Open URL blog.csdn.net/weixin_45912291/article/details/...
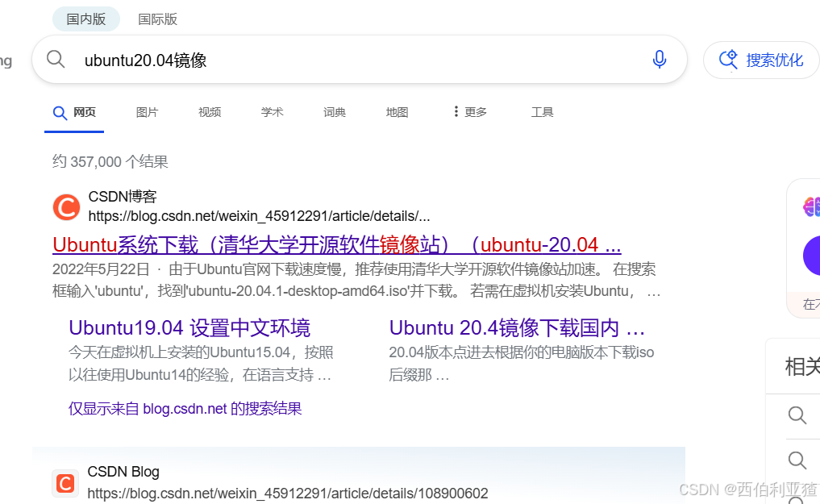 [260, 216]
